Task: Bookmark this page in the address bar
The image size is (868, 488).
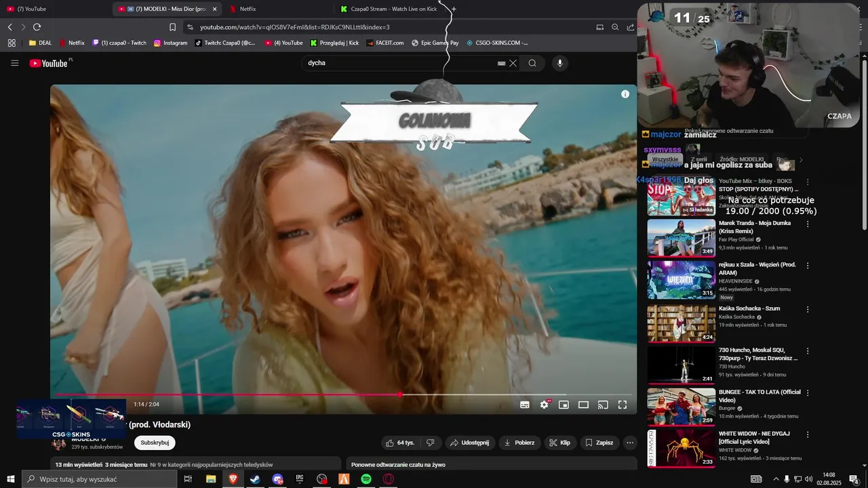Action: click(172, 27)
